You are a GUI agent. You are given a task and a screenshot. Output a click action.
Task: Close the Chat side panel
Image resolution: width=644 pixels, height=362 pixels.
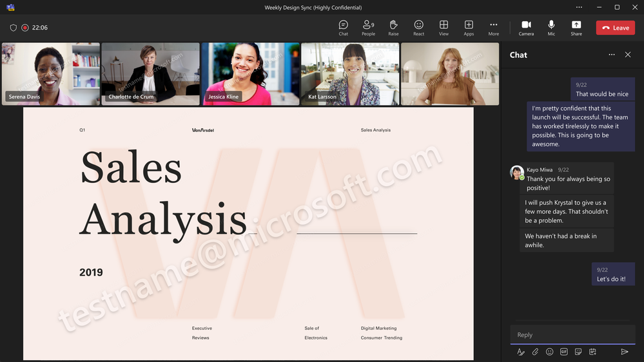pos(628,55)
